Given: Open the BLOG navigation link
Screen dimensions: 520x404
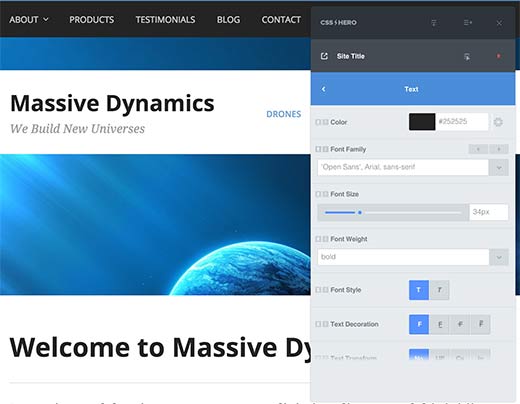Looking at the screenshot, I should (x=228, y=20).
